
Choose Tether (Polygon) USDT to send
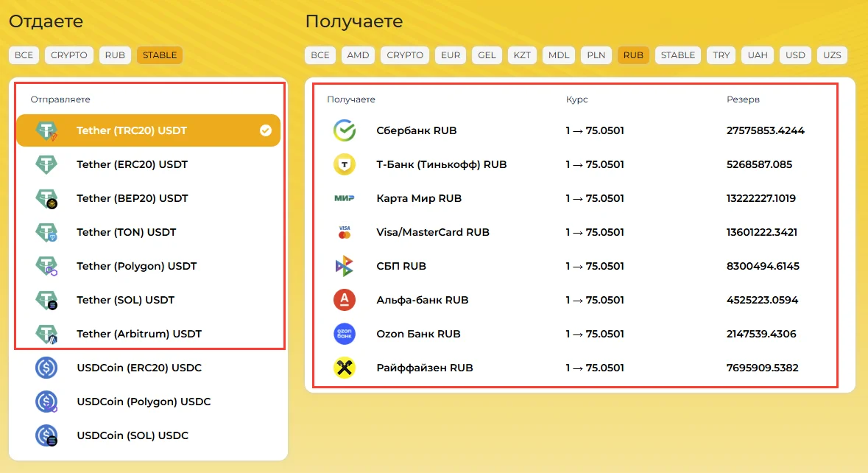click(x=149, y=266)
